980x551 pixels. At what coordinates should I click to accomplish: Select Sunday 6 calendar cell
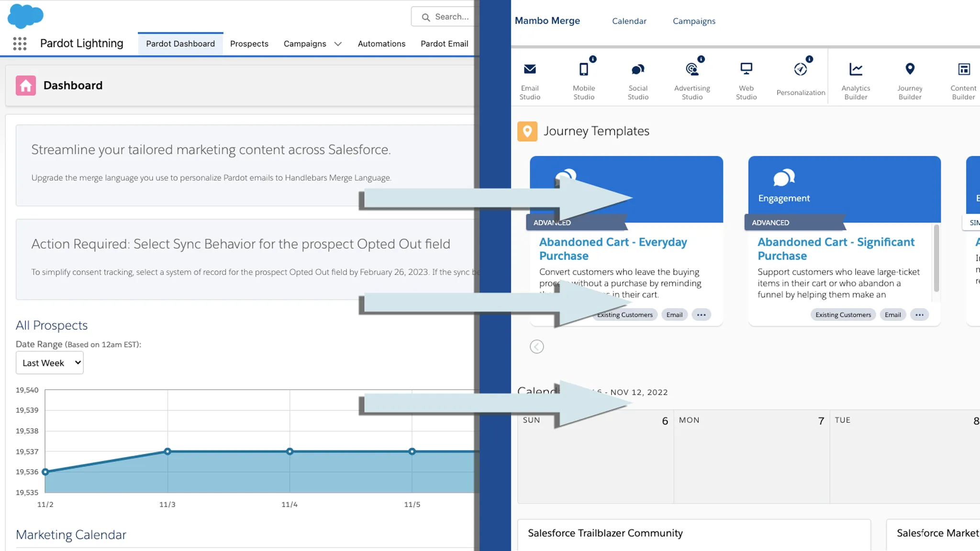[x=596, y=457]
